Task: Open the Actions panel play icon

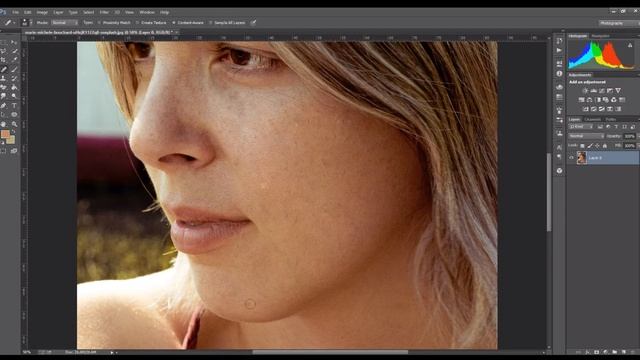Action: click(559, 50)
